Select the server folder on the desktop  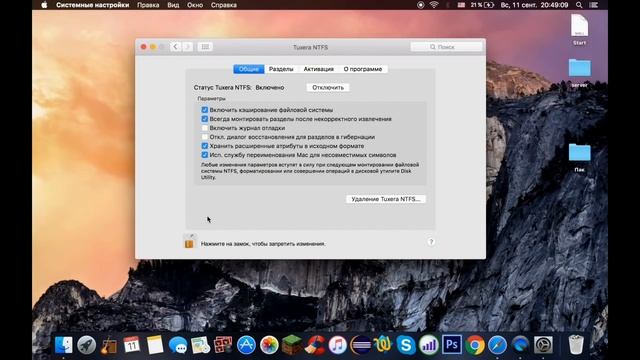pyautogui.click(x=580, y=73)
